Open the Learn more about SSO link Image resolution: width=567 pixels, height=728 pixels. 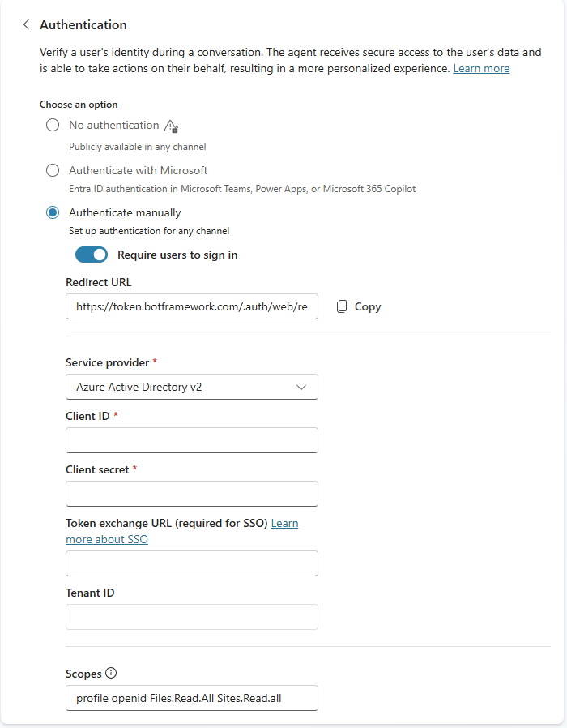(106, 539)
